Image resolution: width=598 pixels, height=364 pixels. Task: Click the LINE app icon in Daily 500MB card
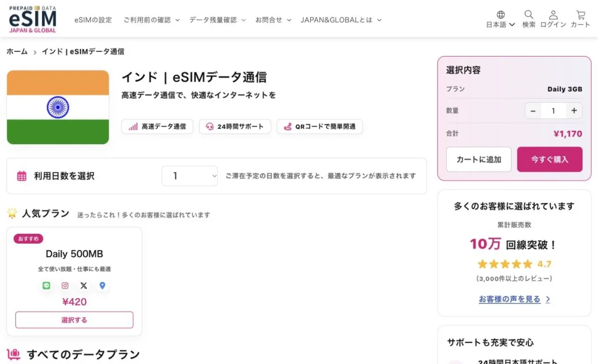click(x=46, y=285)
